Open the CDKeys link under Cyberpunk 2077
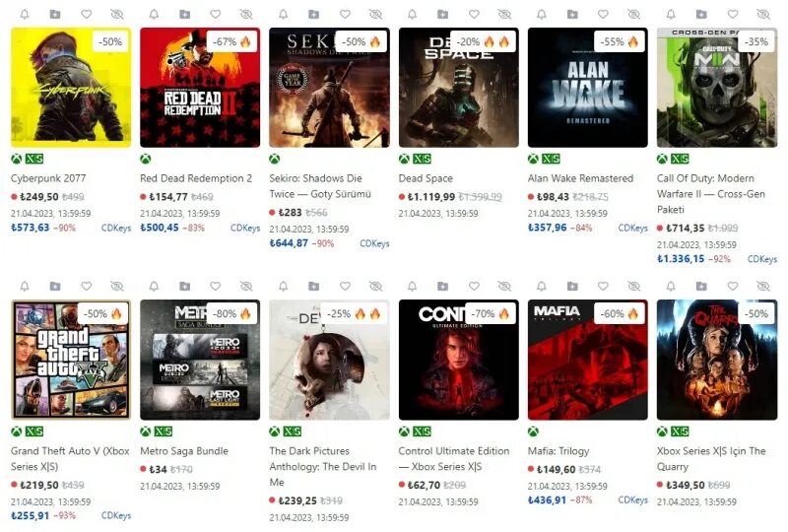Image resolution: width=788 pixels, height=532 pixels. tap(116, 228)
